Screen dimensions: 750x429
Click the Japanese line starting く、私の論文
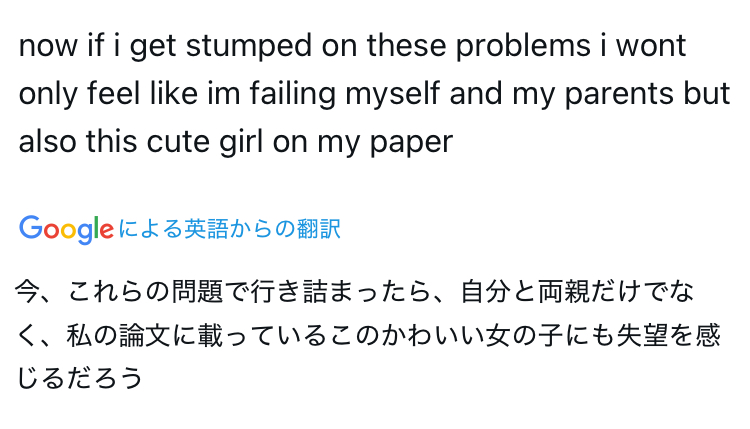(x=368, y=335)
